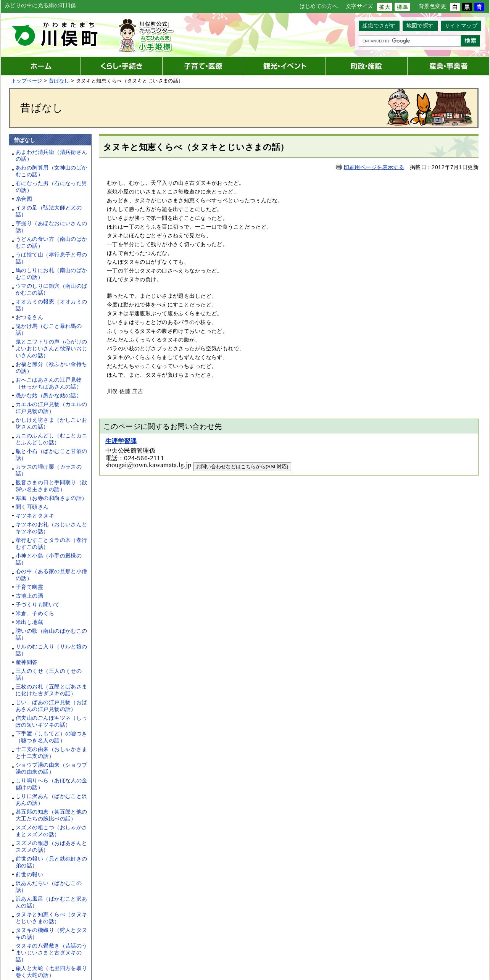This screenshot has height=980, width=490.
Task: Open the 観光・イベント menu
Action: pos(285,66)
